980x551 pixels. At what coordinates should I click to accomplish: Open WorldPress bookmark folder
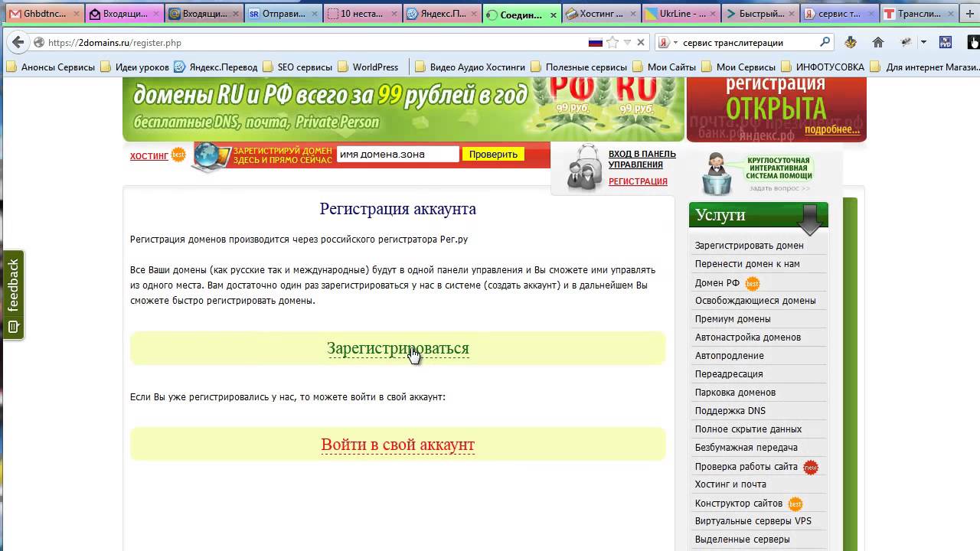tap(368, 67)
